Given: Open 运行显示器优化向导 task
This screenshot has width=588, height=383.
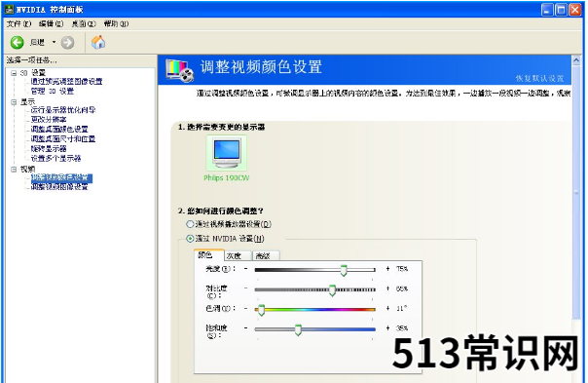Looking at the screenshot, I should coord(63,110).
